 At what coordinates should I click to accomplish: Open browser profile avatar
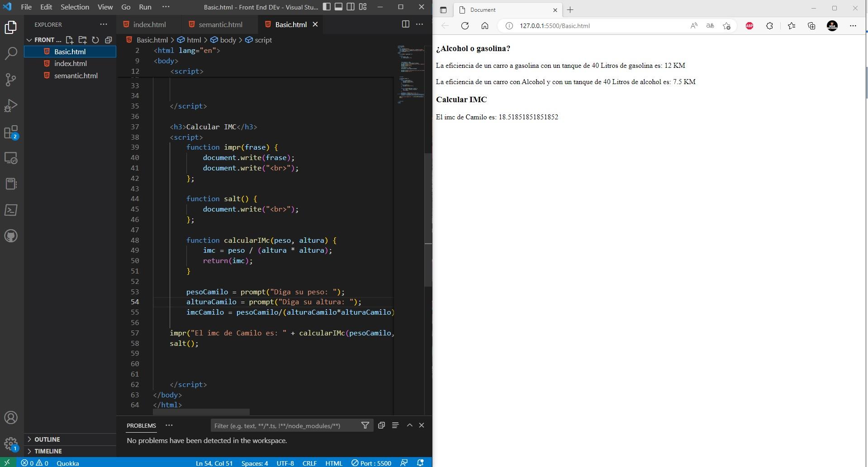(x=832, y=26)
